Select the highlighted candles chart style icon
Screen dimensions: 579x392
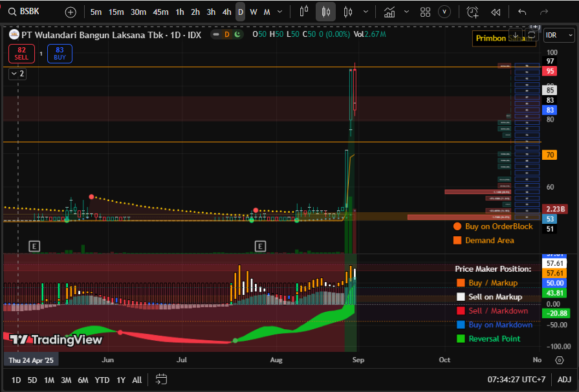point(325,12)
